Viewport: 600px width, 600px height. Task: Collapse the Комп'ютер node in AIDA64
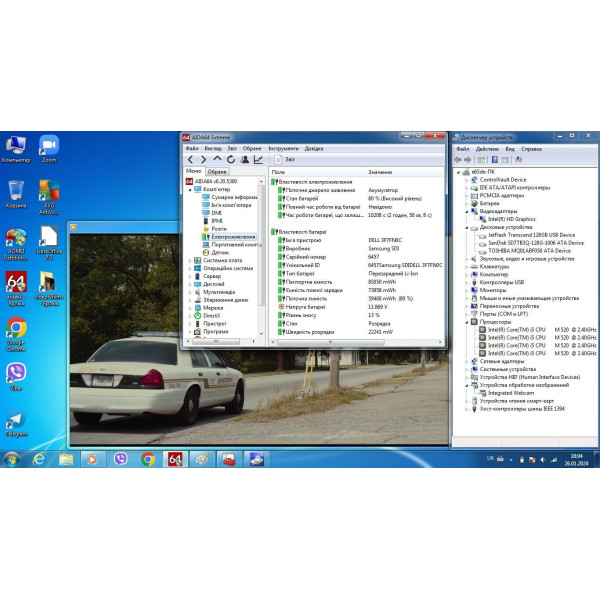click(x=190, y=189)
